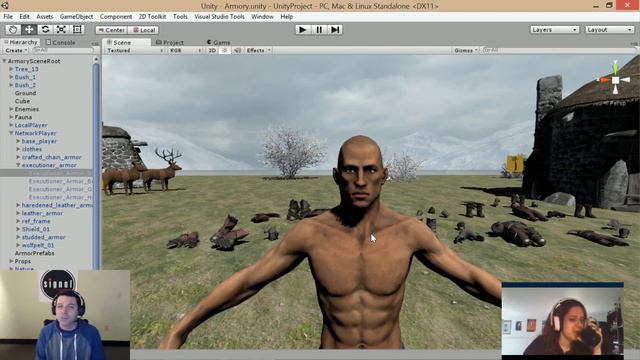The height and width of the screenshot is (360, 640).
Task: Select Props in the Hierarchy
Action: point(22,261)
